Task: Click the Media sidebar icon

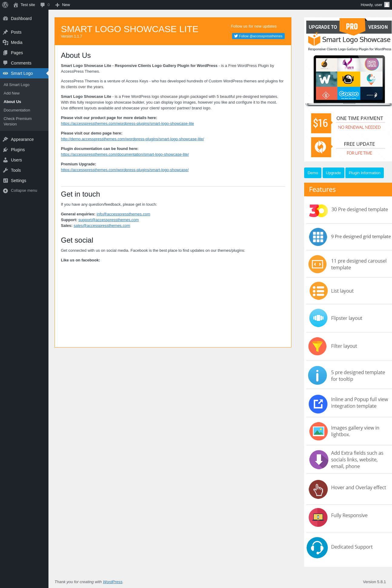Action: point(5,42)
